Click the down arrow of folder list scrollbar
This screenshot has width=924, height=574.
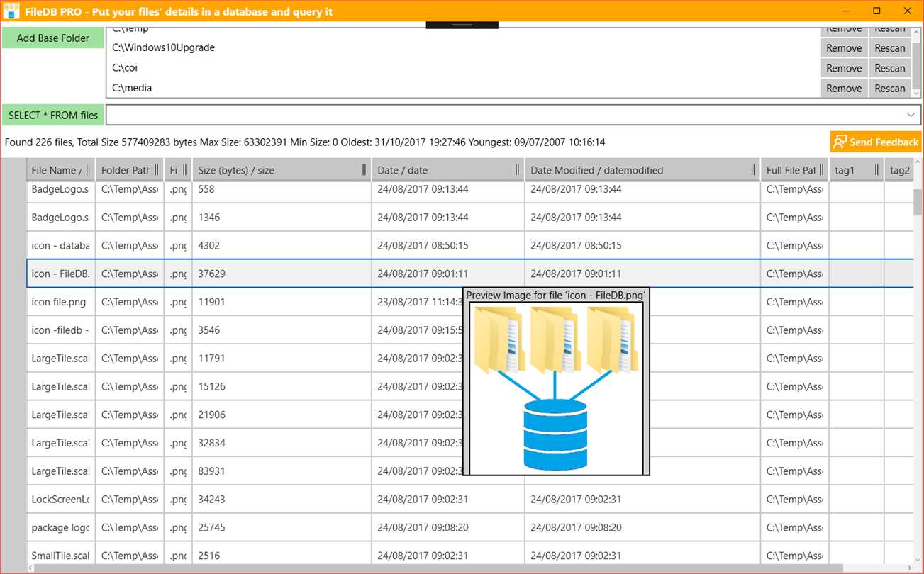[x=916, y=93]
